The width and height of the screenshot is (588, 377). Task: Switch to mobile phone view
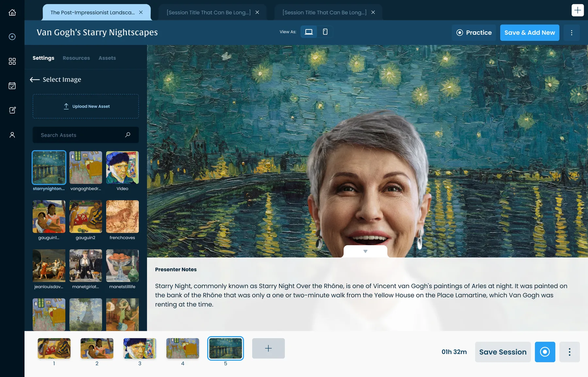coord(325,32)
